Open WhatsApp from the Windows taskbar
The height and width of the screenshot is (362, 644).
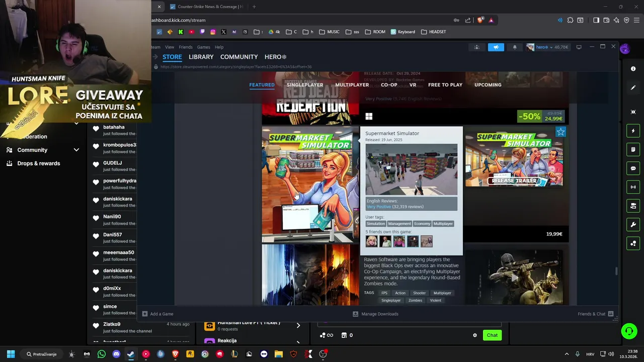[102, 354]
